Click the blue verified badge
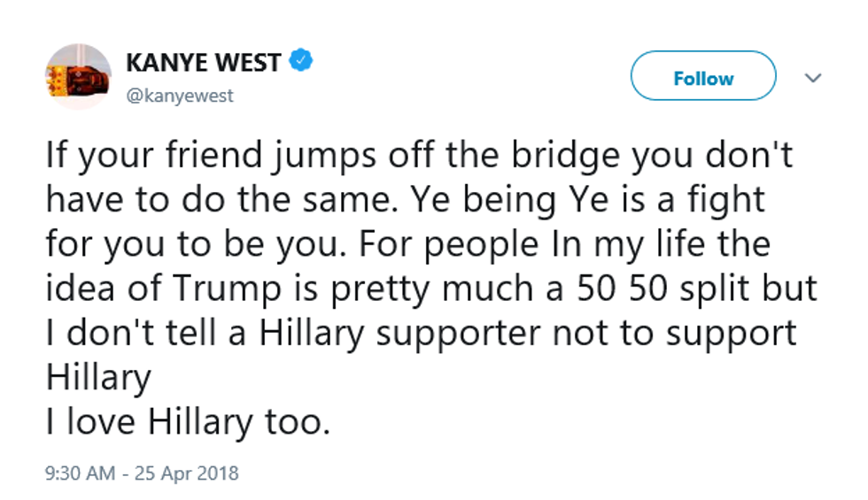Viewport: 868px width, 500px height. pos(302,63)
